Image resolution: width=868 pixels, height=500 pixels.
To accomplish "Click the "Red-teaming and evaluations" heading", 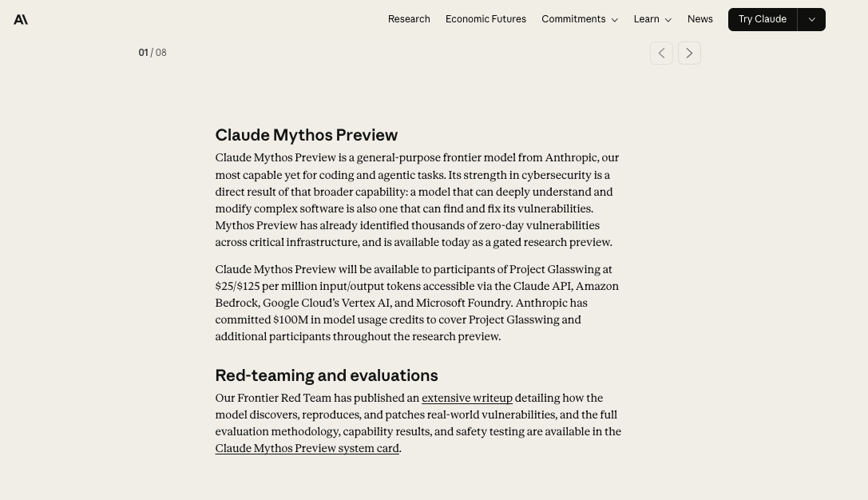I will tap(326, 375).
